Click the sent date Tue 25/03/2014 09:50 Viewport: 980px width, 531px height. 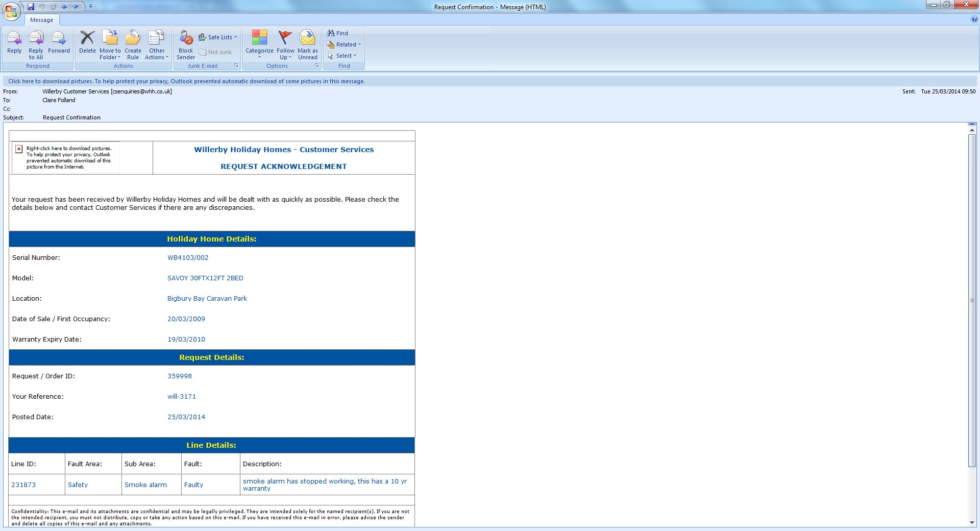pos(948,91)
